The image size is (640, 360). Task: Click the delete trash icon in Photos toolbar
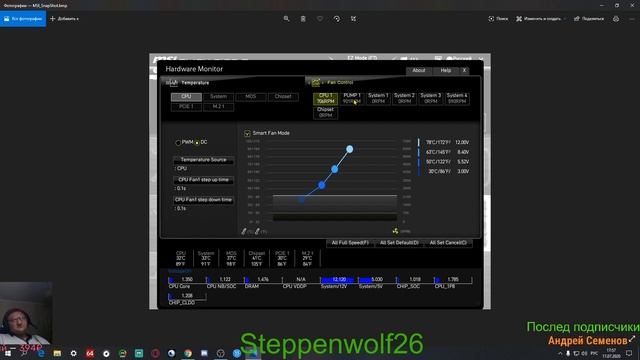(x=303, y=19)
